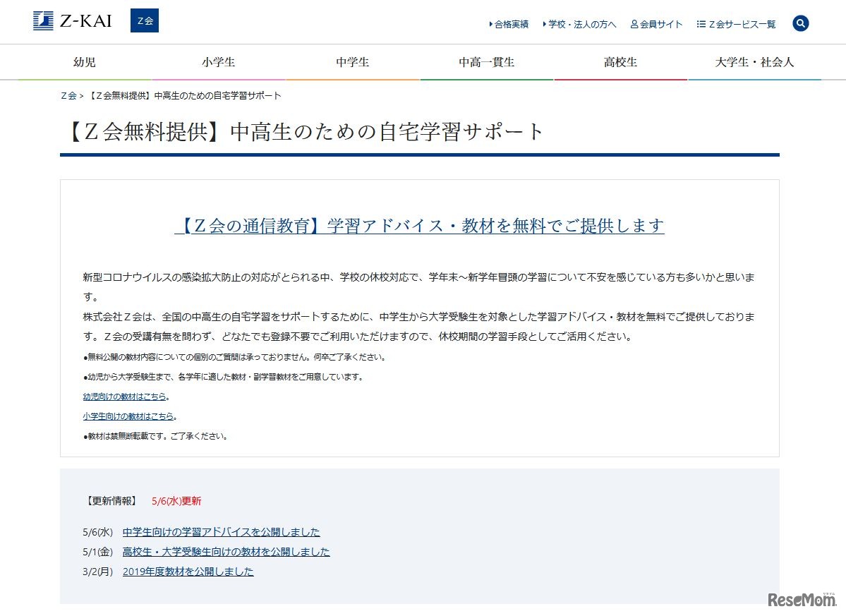Screen dimensions: 846x616
Task: Open the 幼児 navigation tab
Action: coord(84,61)
